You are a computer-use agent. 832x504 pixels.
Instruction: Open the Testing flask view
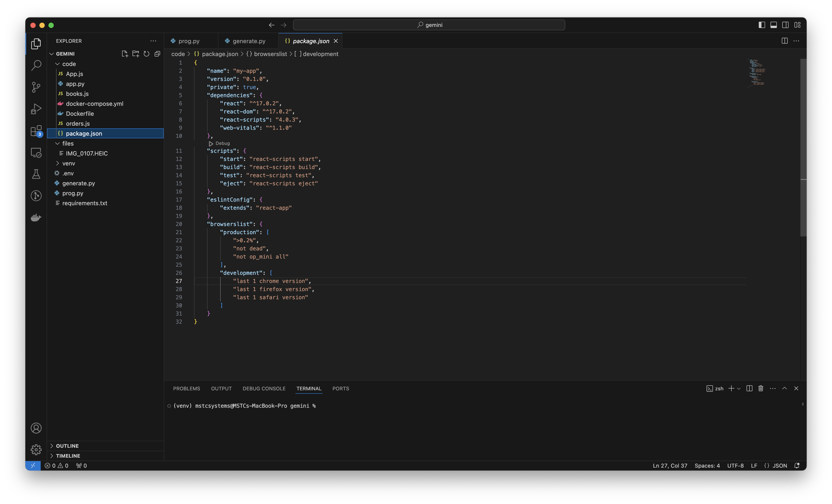(x=36, y=174)
